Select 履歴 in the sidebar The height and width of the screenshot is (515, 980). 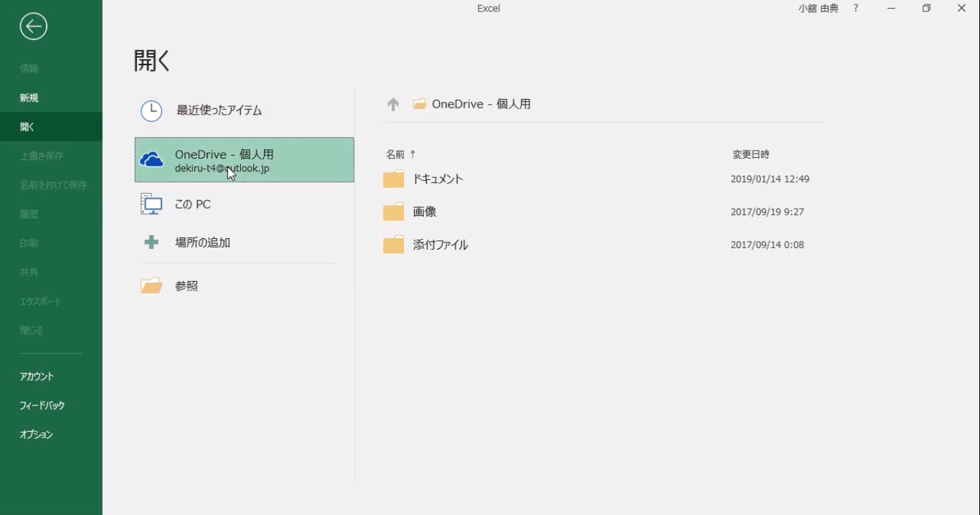click(x=51, y=214)
